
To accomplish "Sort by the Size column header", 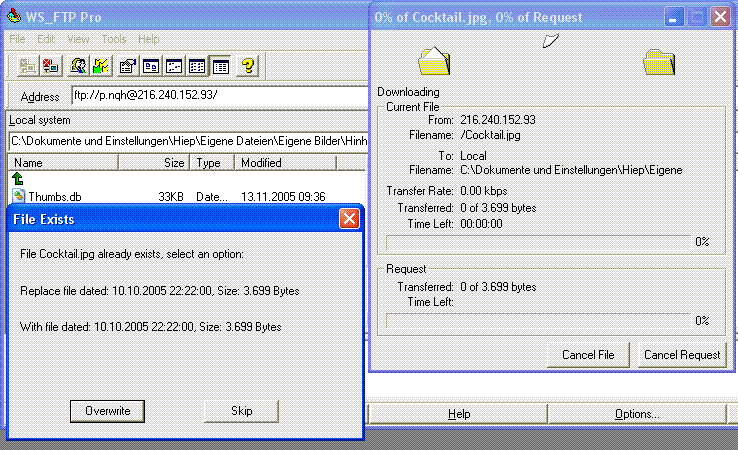I will pyautogui.click(x=154, y=163).
